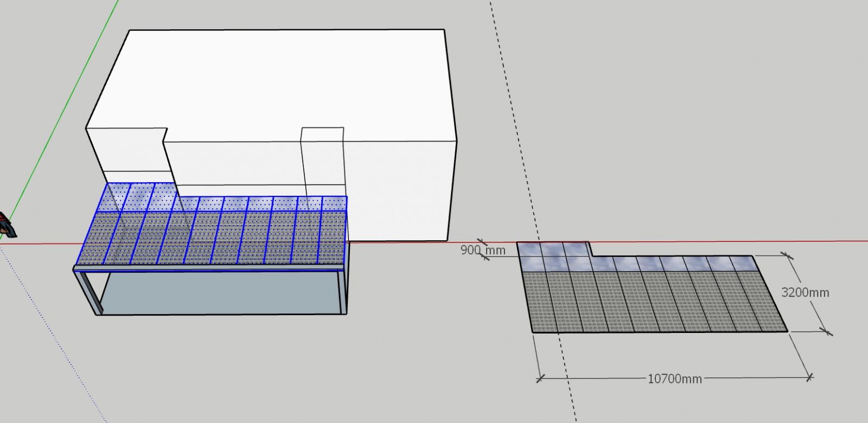Image resolution: width=868 pixels, height=423 pixels.
Task: Select the scale figure at the left edge
Action: click(7, 225)
